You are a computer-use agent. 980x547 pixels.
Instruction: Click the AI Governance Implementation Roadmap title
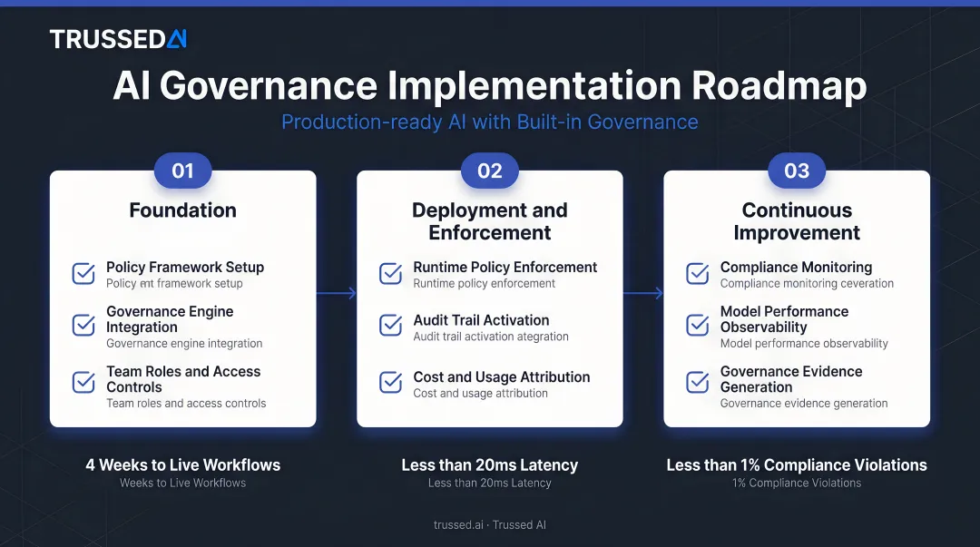pos(490,85)
